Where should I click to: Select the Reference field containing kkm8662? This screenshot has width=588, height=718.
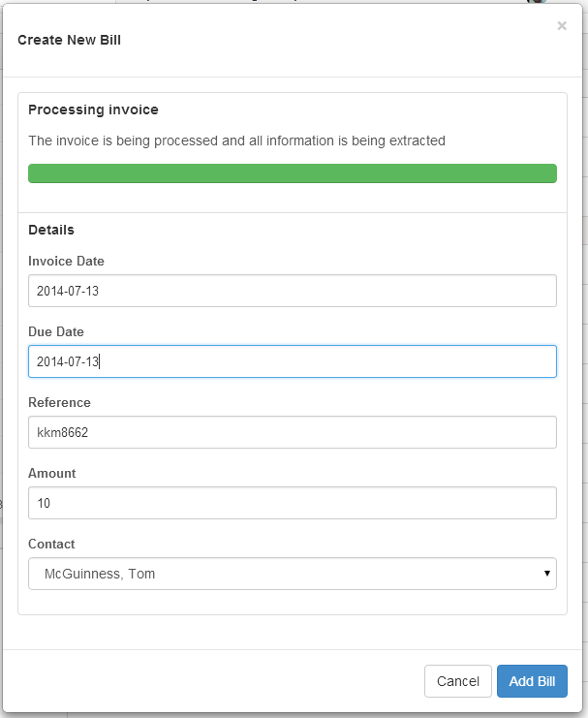pyautogui.click(x=292, y=432)
